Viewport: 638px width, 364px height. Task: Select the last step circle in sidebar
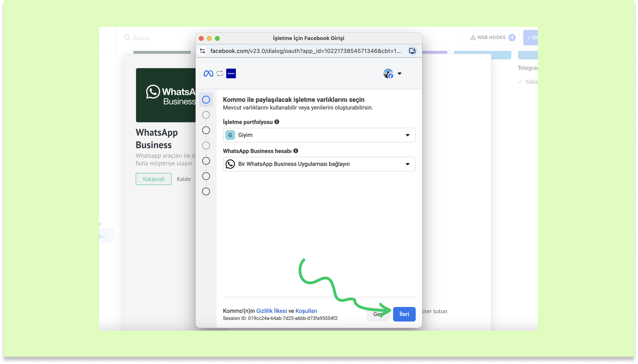[206, 191]
